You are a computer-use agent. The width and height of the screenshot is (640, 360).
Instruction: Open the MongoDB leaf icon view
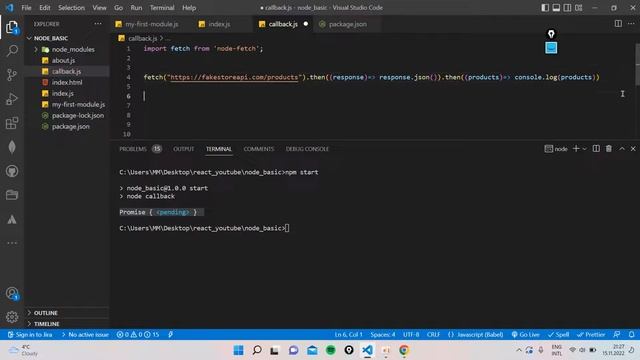click(x=12, y=147)
